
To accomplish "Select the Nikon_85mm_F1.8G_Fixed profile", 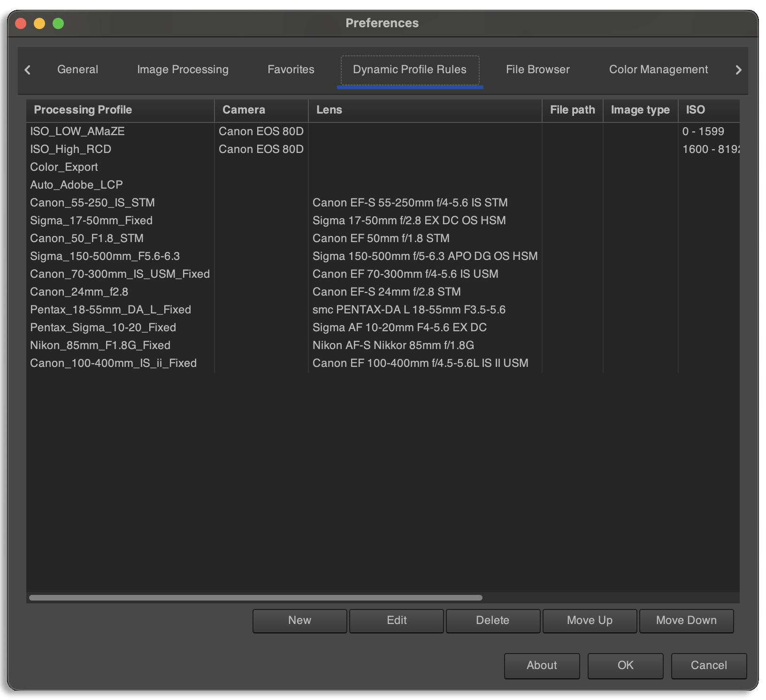I will pyautogui.click(x=100, y=345).
